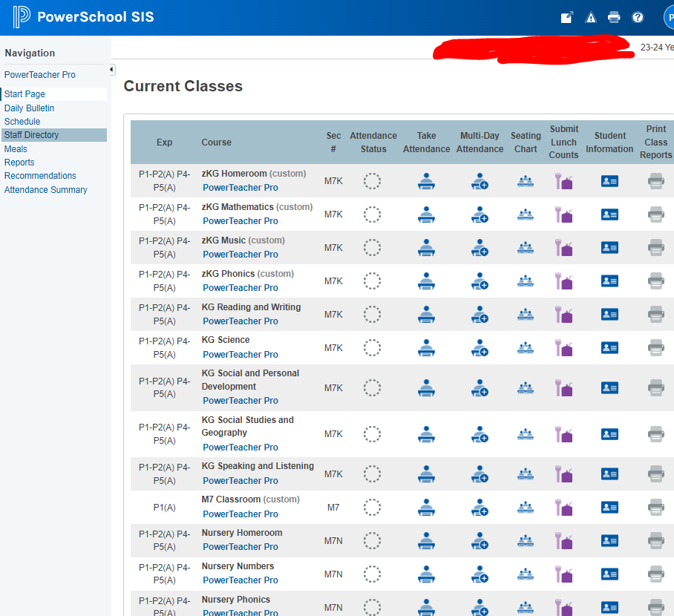Viewport: 674px width, 616px height.
Task: Select Reports in the navigation menu
Action: pos(19,162)
